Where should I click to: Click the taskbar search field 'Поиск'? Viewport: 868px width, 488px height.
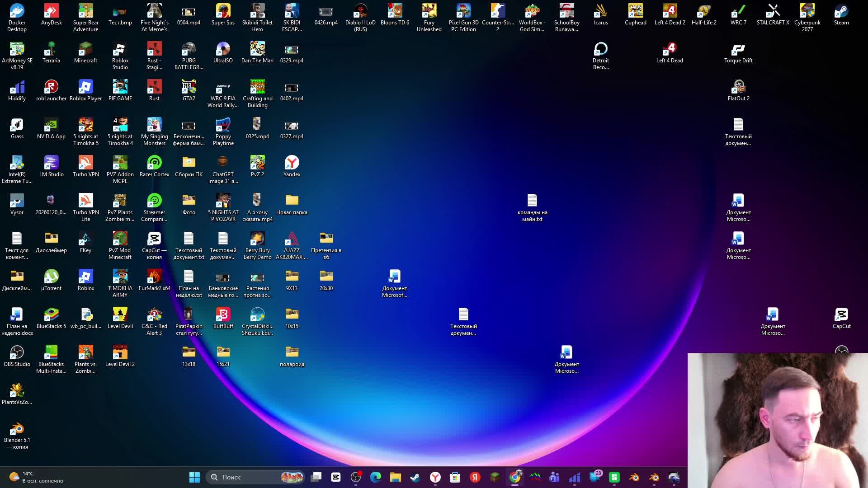tap(256, 477)
